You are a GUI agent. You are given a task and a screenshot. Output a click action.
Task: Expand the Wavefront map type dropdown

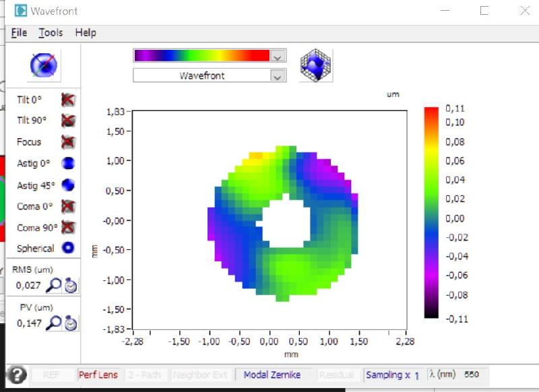click(278, 75)
